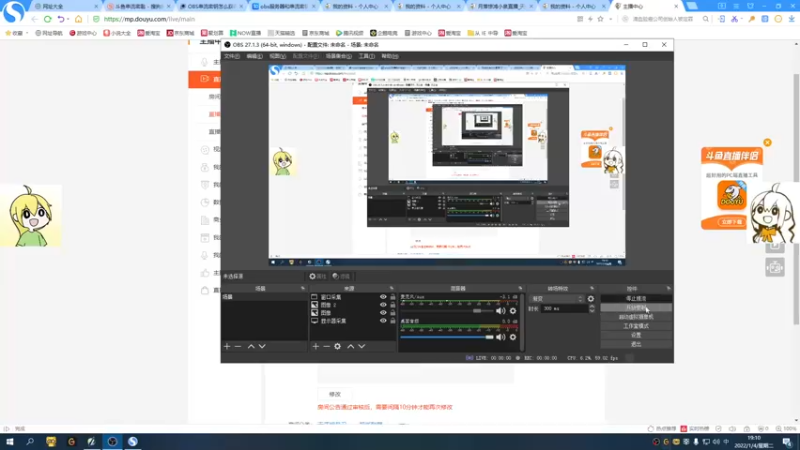The width and height of the screenshot is (800, 450).
Task: Hide the 图像 source via its eye icon
Action: pyautogui.click(x=383, y=313)
